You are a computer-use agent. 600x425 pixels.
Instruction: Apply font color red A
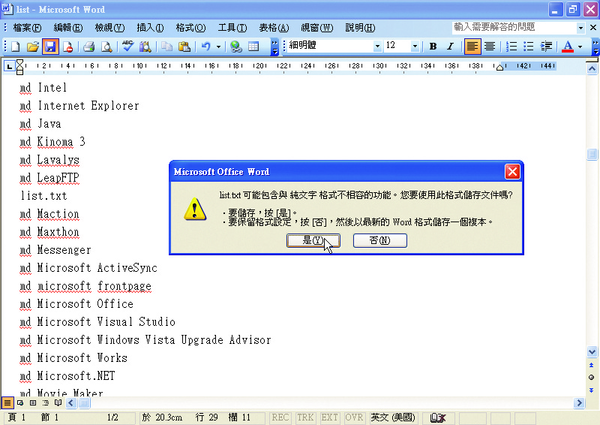(568, 46)
